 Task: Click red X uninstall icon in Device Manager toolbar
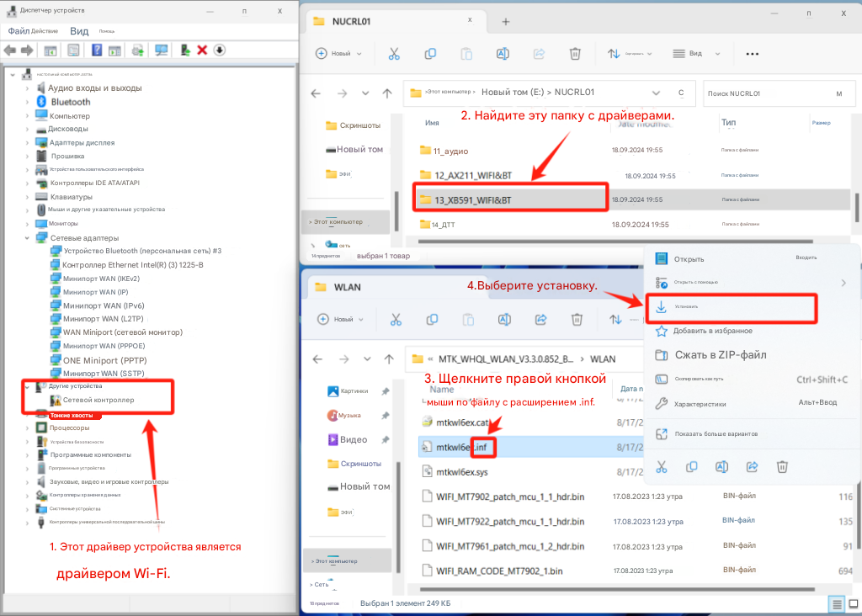tap(202, 50)
